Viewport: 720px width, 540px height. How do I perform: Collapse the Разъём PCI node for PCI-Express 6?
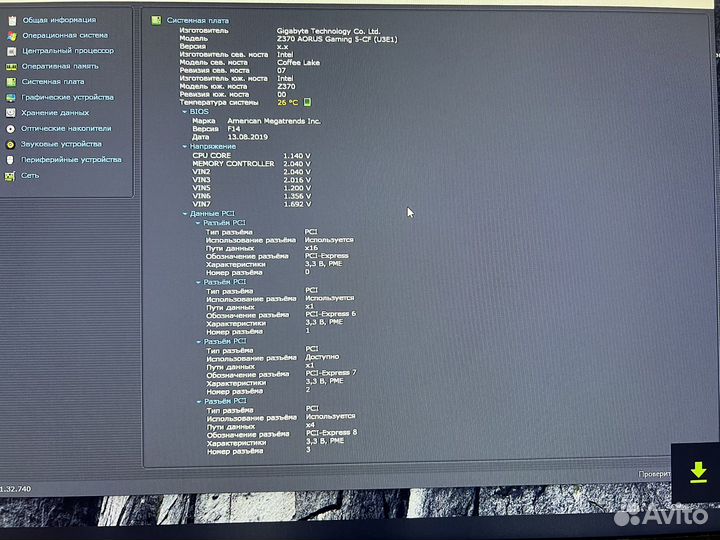click(198, 282)
